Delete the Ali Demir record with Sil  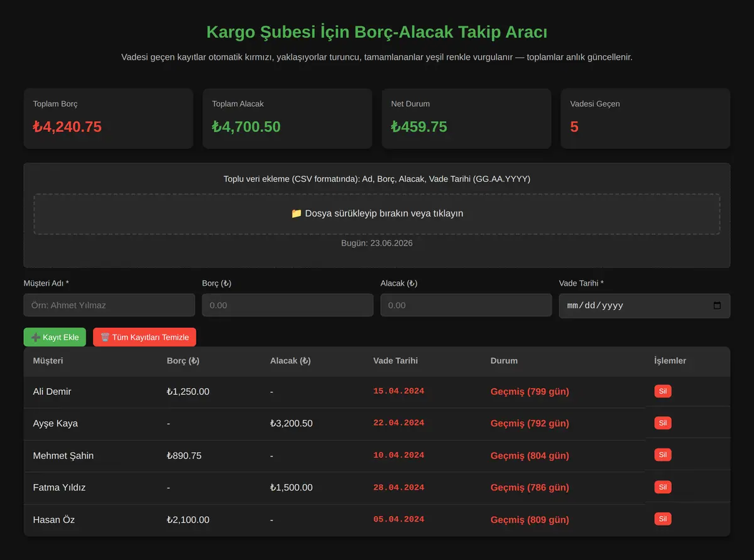663,391
